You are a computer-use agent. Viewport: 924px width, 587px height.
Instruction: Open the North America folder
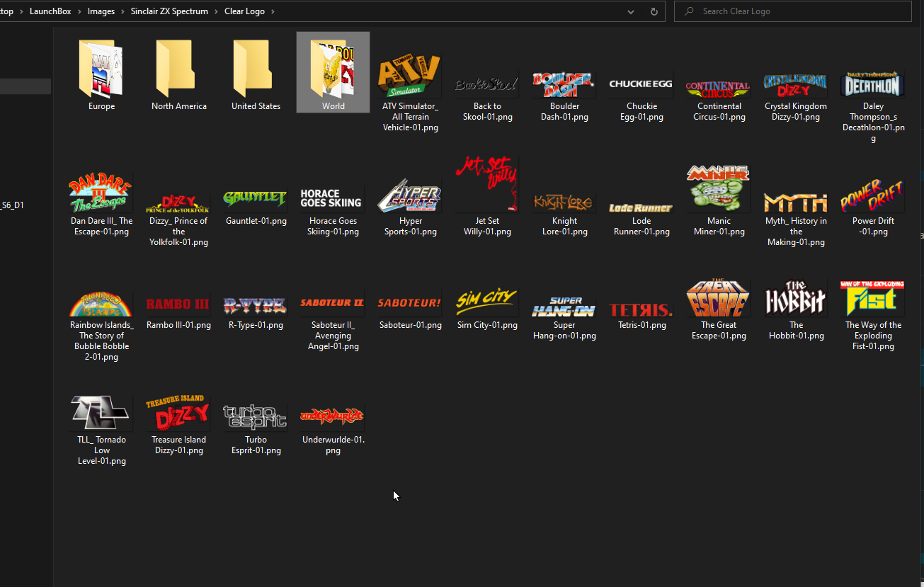pyautogui.click(x=179, y=74)
